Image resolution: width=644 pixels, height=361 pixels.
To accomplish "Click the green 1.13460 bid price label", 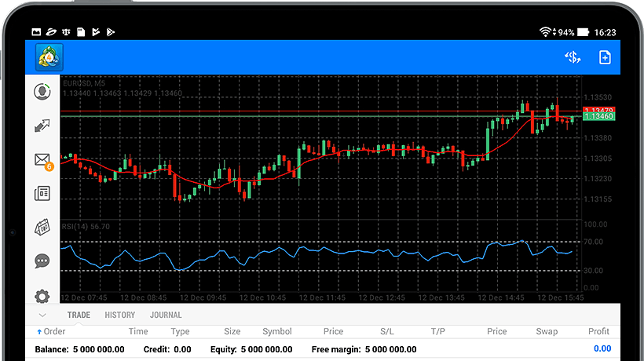I will [x=598, y=116].
